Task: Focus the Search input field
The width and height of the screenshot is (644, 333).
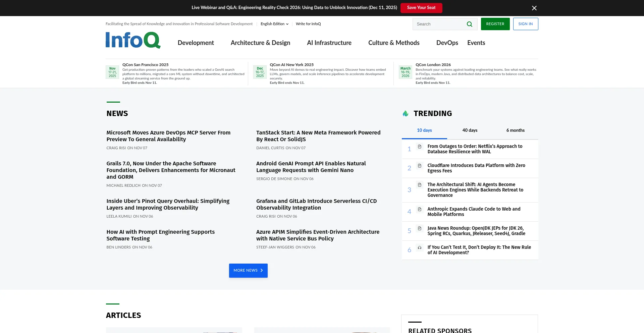Action: coord(439,24)
